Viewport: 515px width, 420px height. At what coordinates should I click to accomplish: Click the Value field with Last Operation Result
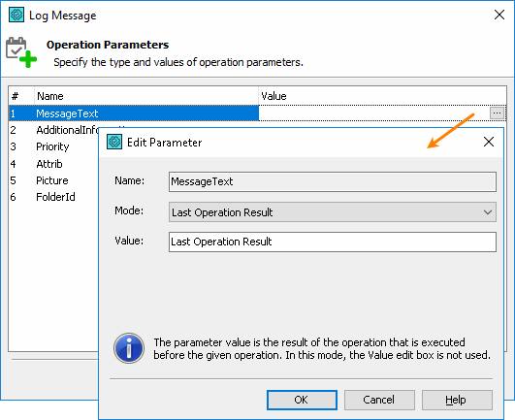point(333,242)
